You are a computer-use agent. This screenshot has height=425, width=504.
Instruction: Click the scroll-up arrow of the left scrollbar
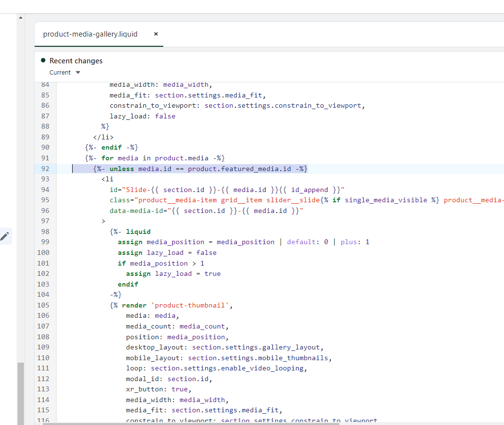coord(20,18)
